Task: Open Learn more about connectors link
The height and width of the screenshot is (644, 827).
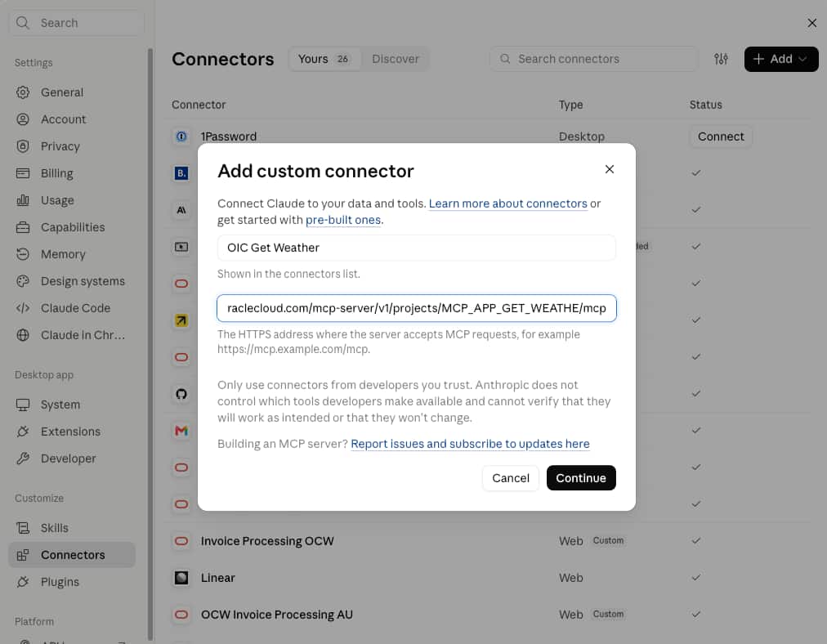Action: point(507,203)
